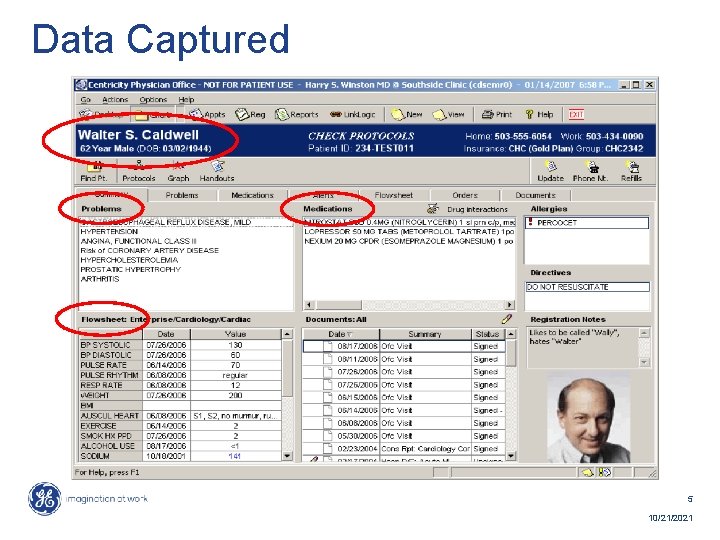Viewport: 720px width, 540px height.
Task: Open the Reg registration toolbar icon
Action: tap(250, 114)
